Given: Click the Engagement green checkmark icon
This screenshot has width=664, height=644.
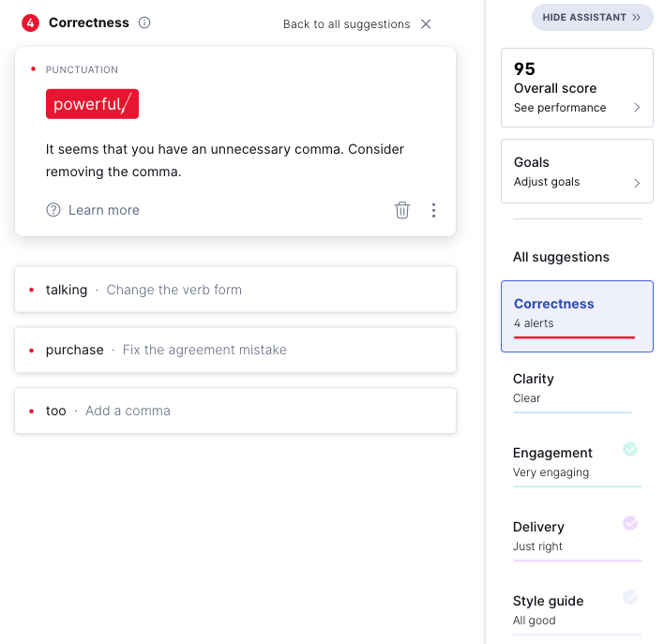Looking at the screenshot, I should coord(630,449).
